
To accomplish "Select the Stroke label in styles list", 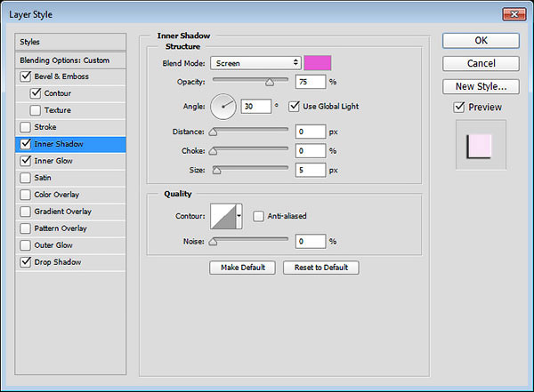I will (x=45, y=127).
